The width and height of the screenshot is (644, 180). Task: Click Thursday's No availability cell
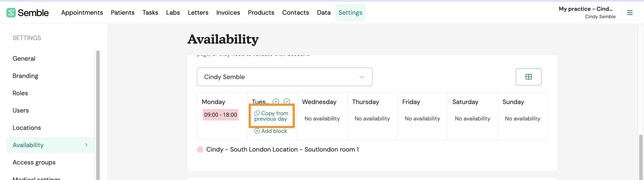pyautogui.click(x=372, y=118)
